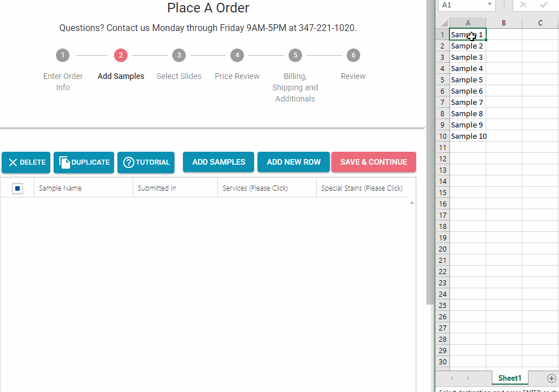Image resolution: width=559 pixels, height=392 pixels.
Task: Click the Services (Please Click) column header
Action: tap(255, 188)
